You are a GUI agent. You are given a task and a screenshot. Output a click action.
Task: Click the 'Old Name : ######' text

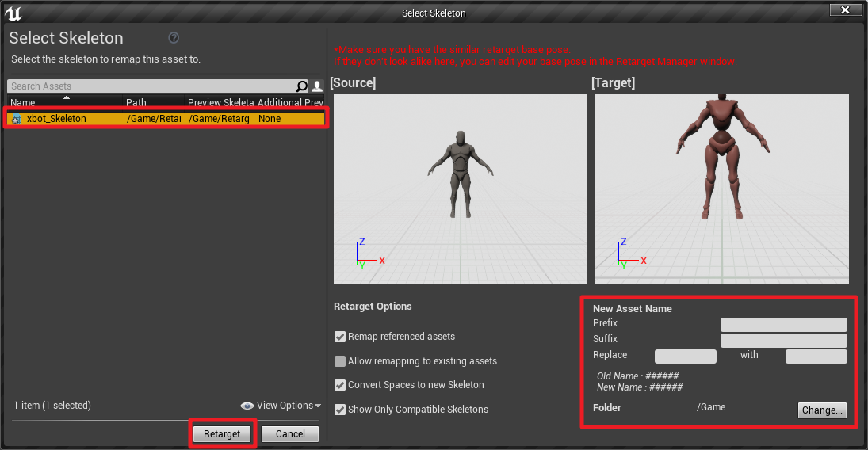[637, 376]
